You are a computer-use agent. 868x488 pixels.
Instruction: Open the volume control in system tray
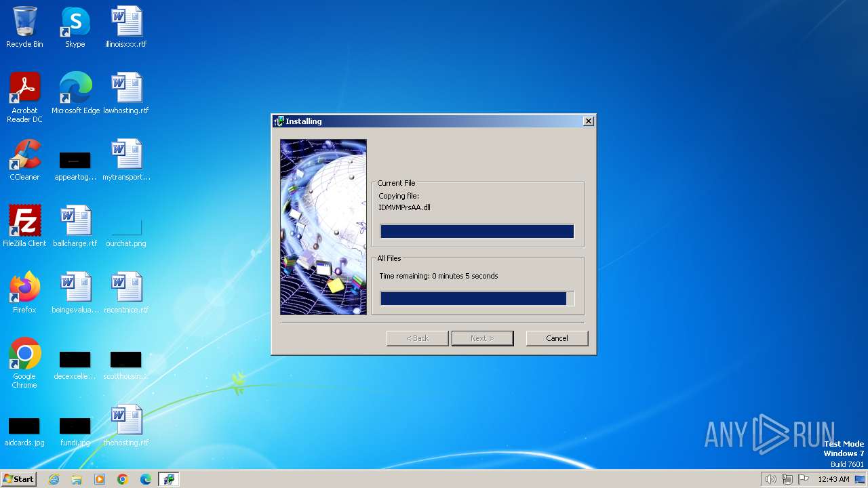[x=770, y=479]
